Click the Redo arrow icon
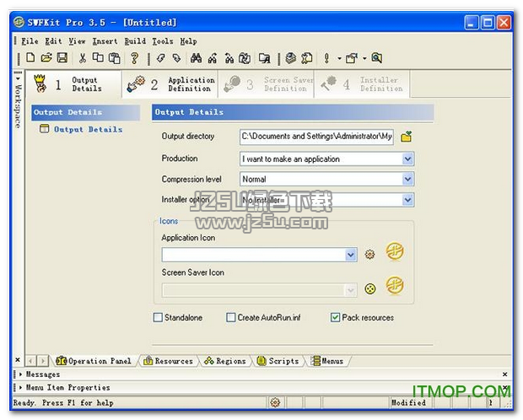The height and width of the screenshot is (420, 523). click(x=176, y=58)
